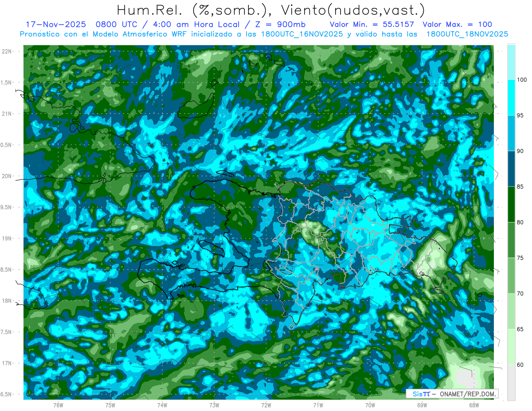Image resolution: width=532 pixels, height=411 pixels.
Task: Click the 72W longitude label
Action: 266,405
